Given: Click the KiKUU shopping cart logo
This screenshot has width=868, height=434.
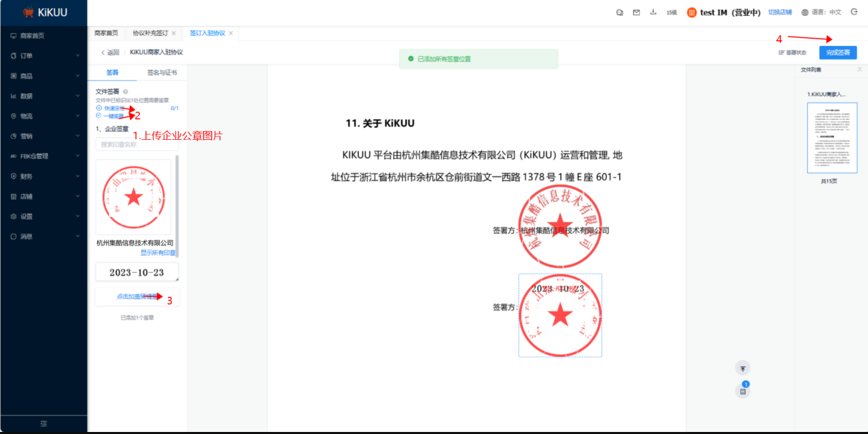Looking at the screenshot, I should [28, 12].
